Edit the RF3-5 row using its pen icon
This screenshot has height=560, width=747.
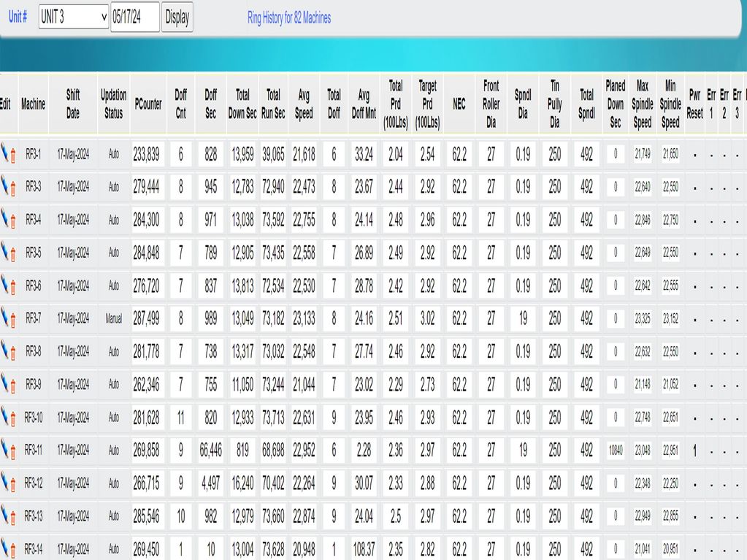4,253
